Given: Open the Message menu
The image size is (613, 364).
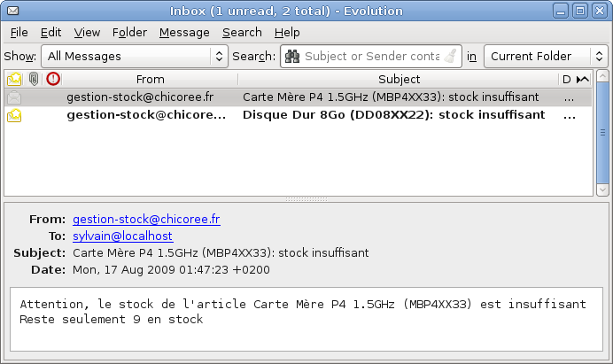Looking at the screenshot, I should [184, 33].
